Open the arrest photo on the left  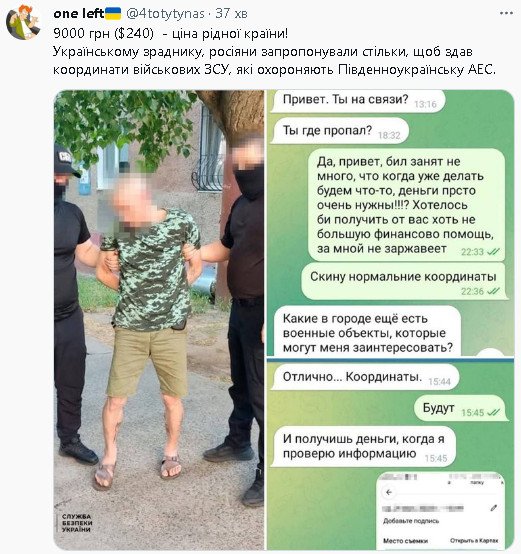(x=159, y=320)
